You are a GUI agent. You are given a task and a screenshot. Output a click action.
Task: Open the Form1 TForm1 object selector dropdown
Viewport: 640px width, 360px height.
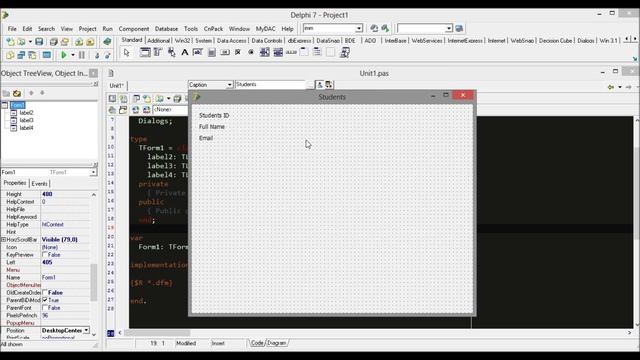click(x=93, y=172)
